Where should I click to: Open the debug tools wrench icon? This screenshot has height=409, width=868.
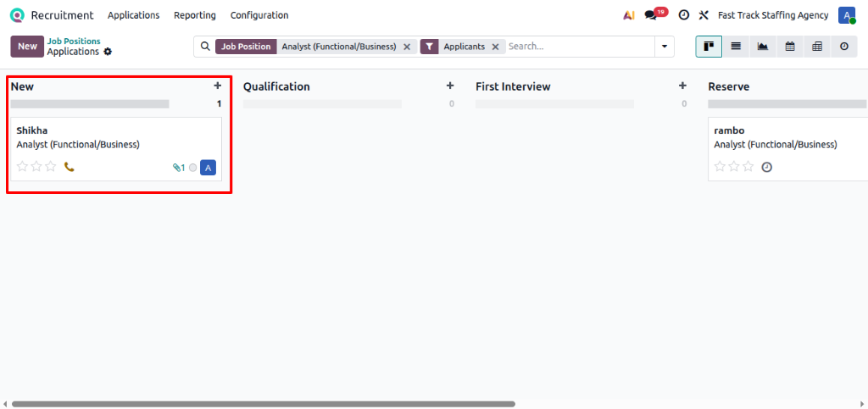704,15
